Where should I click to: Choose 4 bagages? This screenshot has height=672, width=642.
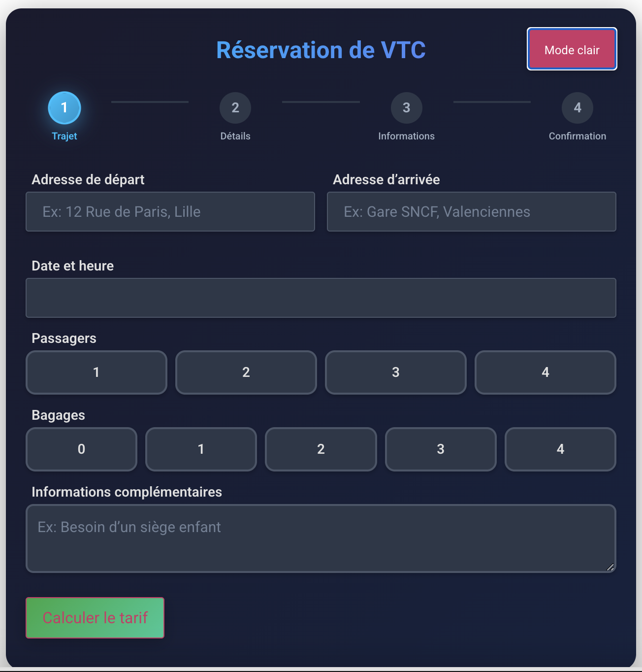click(560, 449)
